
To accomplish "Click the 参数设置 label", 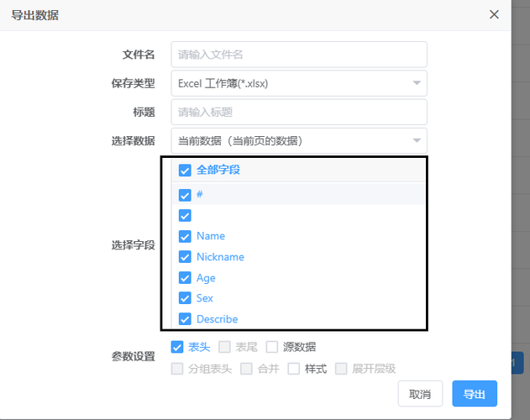I will click(134, 356).
